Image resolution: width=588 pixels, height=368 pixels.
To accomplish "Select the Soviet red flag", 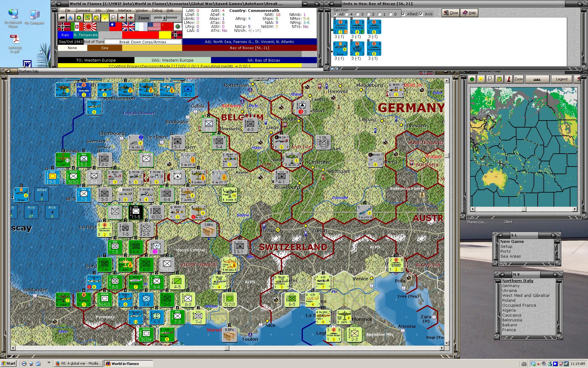I will pyautogui.click(x=167, y=27).
